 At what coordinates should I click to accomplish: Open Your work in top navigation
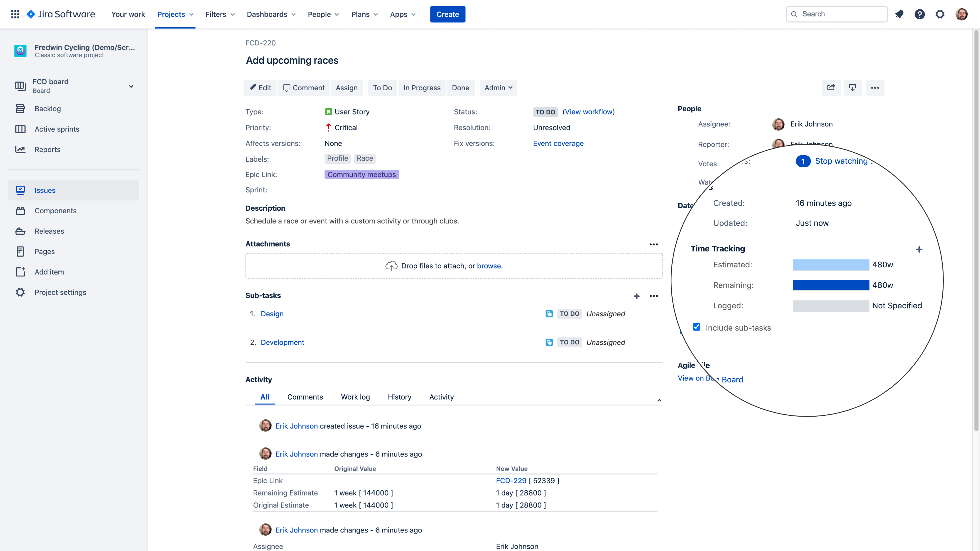[x=128, y=14]
